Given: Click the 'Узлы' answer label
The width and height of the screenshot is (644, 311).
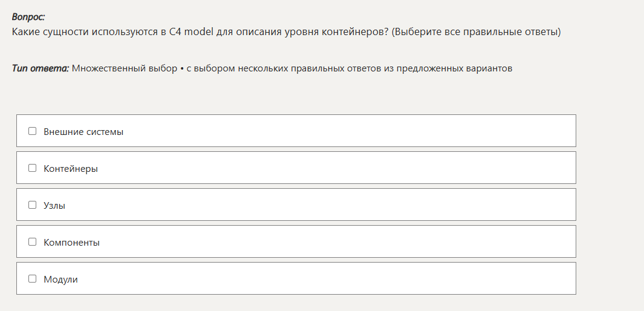Looking at the screenshot, I should click(x=54, y=205).
